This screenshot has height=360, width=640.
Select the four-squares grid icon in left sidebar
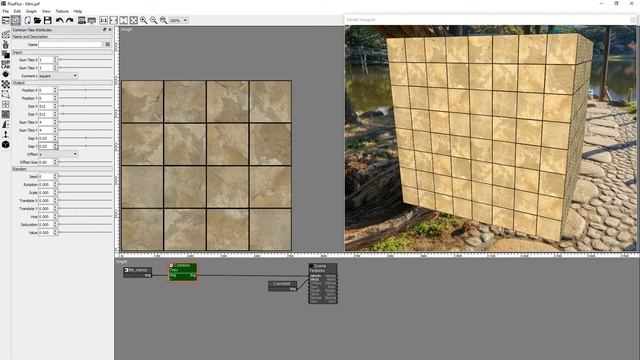tap(6, 104)
